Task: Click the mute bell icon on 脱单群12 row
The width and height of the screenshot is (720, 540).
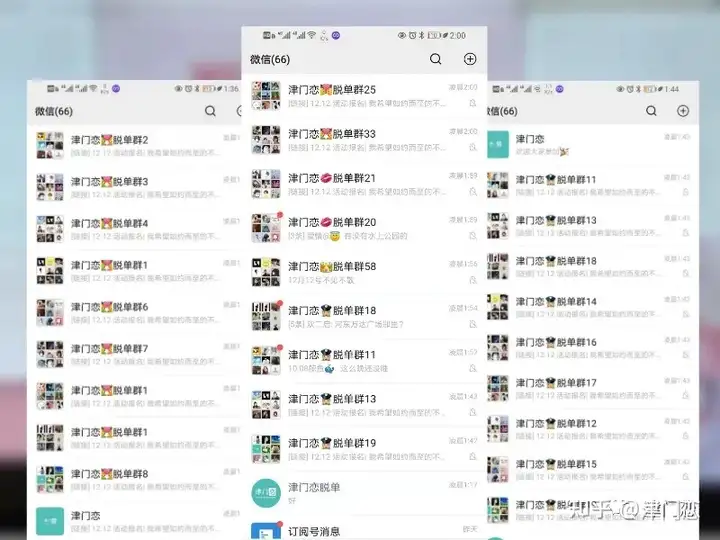Action: click(686, 436)
